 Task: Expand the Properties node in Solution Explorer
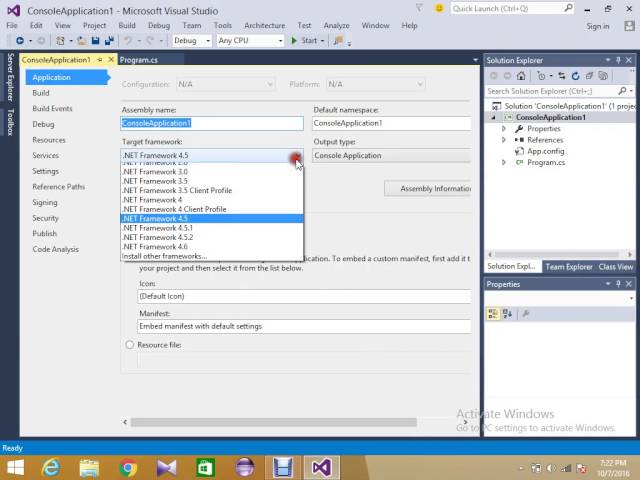[504, 129]
